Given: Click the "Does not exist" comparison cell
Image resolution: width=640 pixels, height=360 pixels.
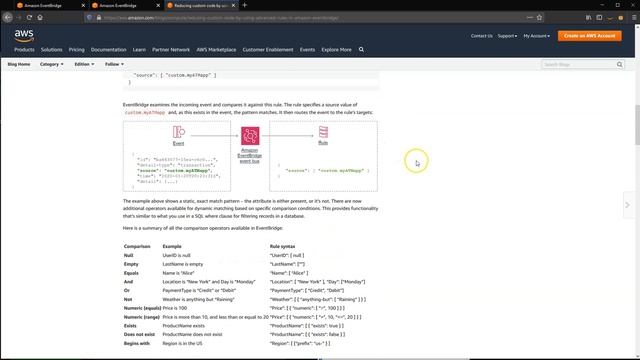Looking at the screenshot, I should (139, 334).
